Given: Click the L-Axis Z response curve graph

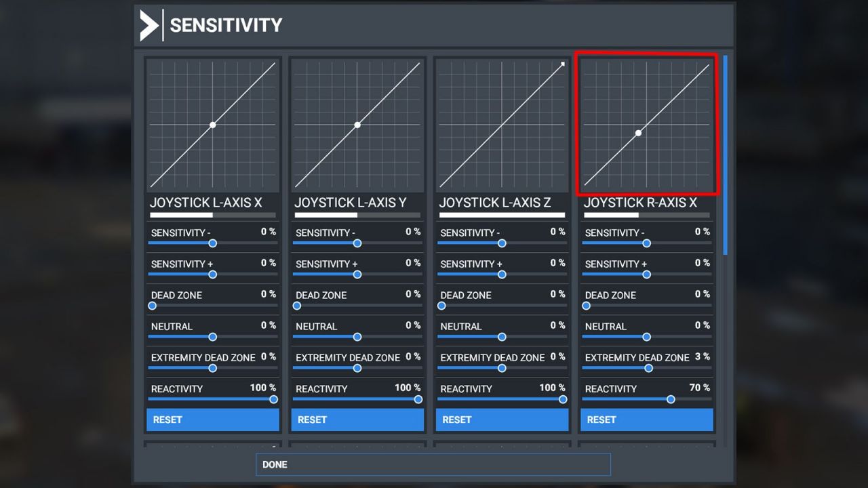Looking at the screenshot, I should (x=502, y=125).
